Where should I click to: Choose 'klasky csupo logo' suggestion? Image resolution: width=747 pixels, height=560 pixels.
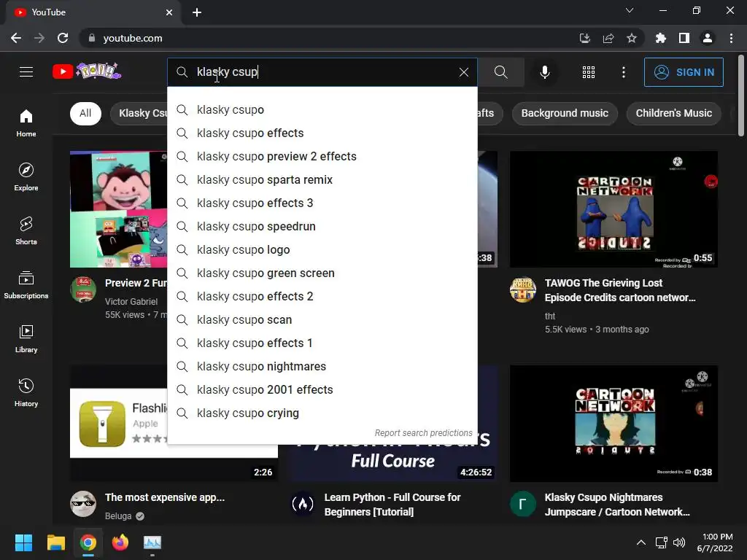322,249
